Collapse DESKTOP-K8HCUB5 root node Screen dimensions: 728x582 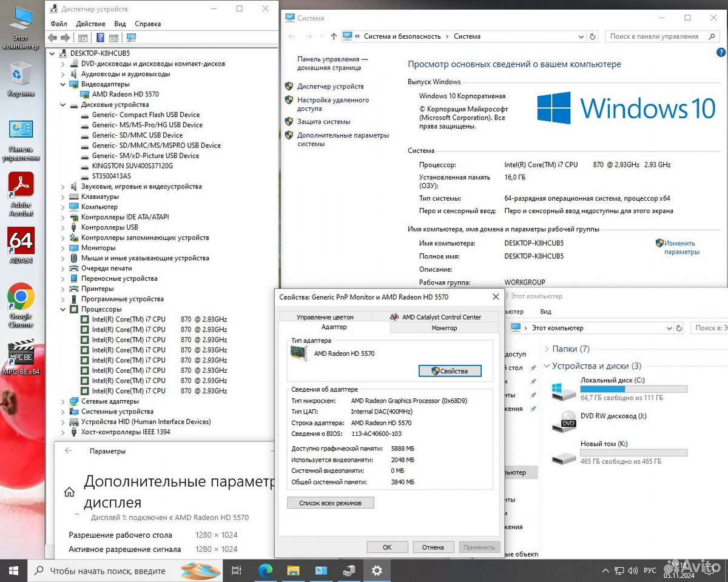pos(53,53)
